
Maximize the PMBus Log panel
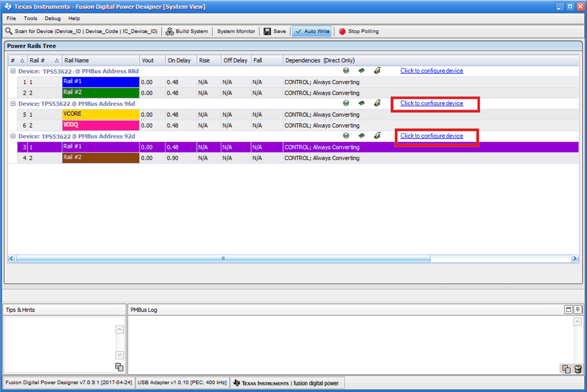[x=568, y=310]
